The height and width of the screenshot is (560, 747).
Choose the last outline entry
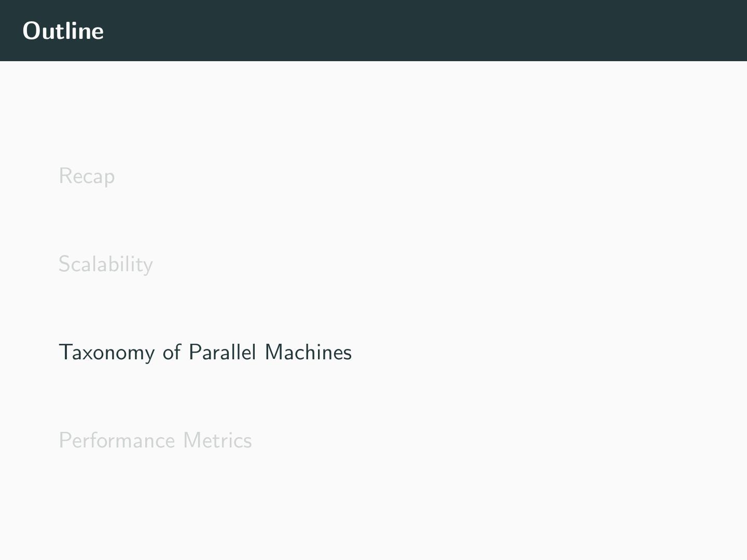[x=155, y=441]
